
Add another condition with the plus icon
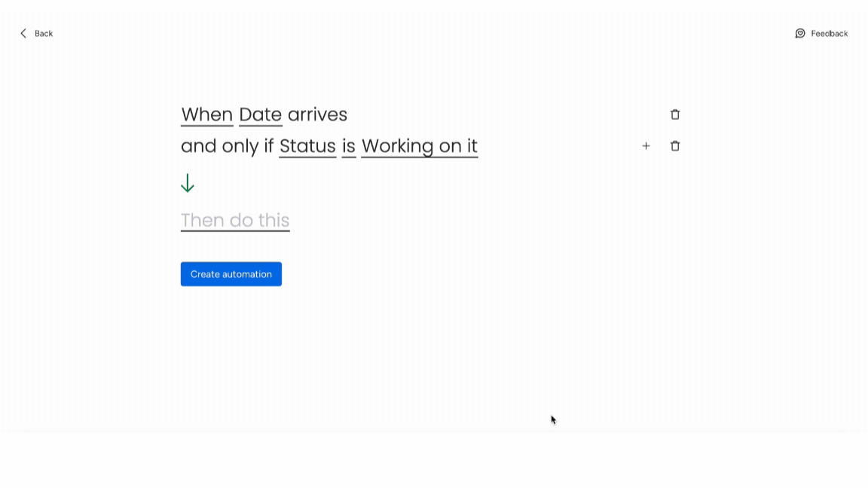click(646, 146)
